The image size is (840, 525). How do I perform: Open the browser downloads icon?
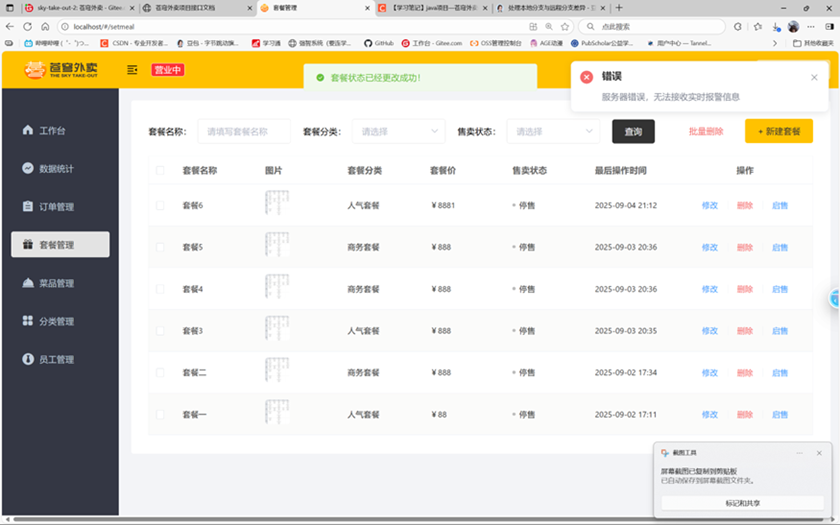[x=776, y=26]
